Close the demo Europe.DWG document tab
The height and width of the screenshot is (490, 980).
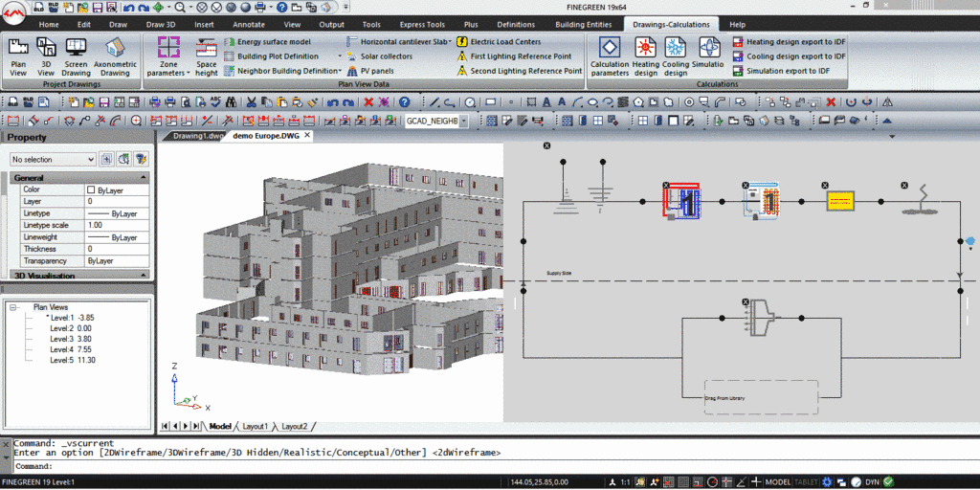click(307, 135)
